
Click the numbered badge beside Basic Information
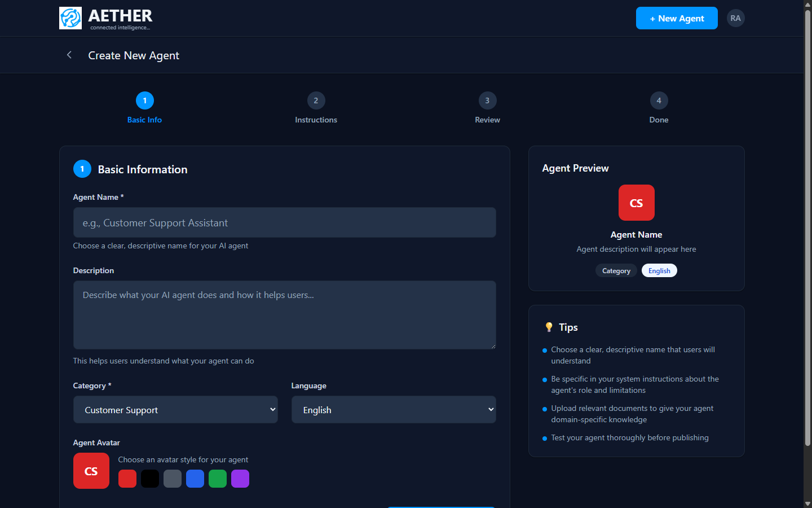point(82,169)
